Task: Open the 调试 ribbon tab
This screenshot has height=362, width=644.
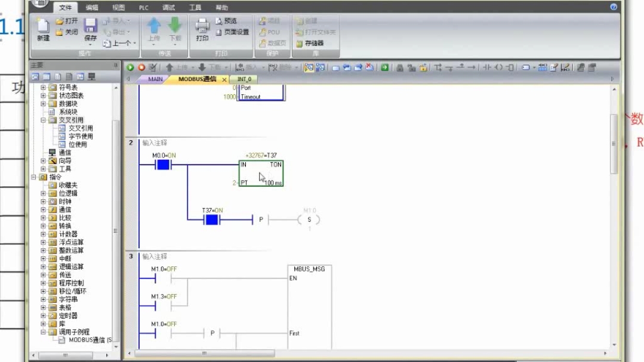Action: click(x=168, y=7)
